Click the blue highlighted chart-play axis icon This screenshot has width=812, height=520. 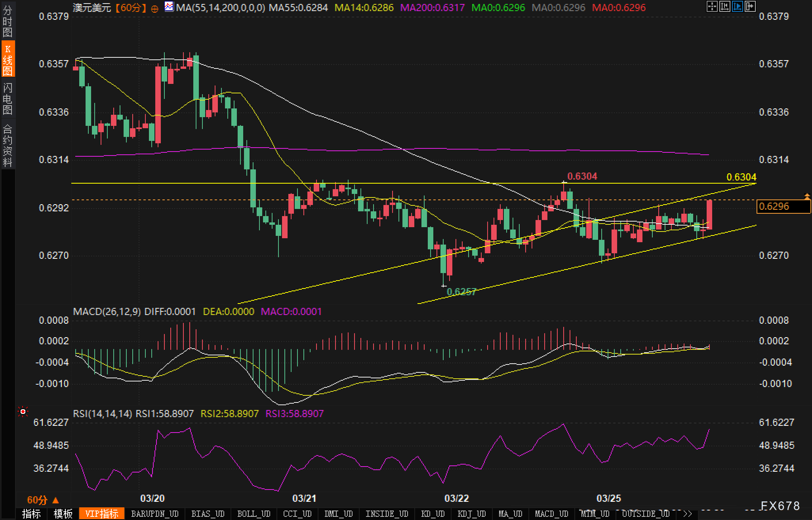point(737,6)
